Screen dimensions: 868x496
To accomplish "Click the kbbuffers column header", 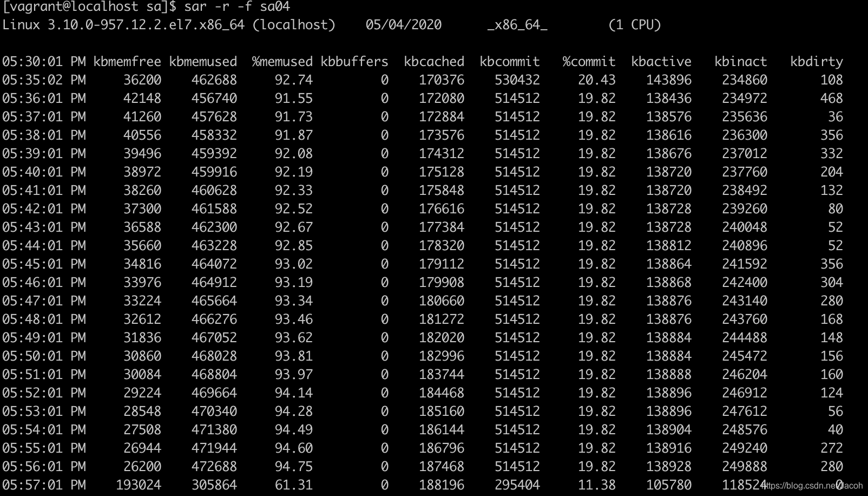I will click(354, 62).
